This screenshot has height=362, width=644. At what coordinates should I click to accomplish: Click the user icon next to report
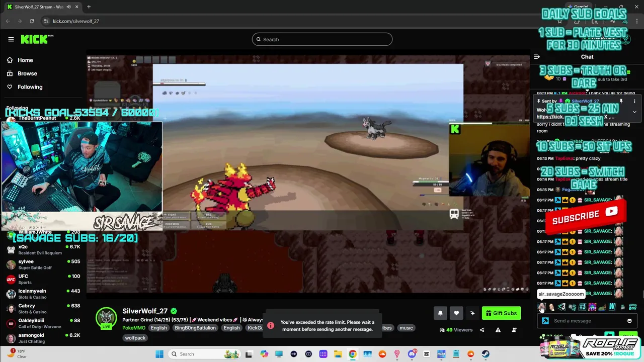click(x=514, y=330)
